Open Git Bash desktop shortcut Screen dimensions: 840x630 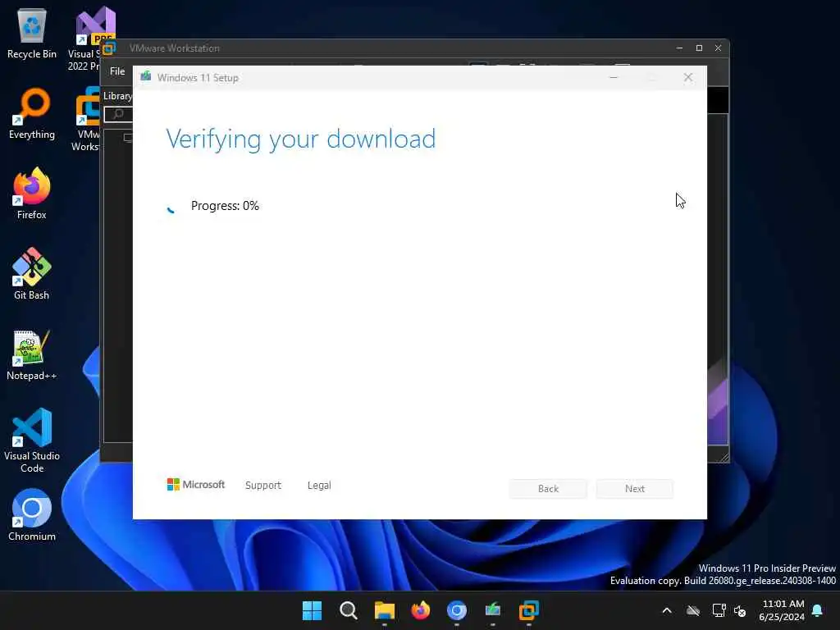(32, 274)
